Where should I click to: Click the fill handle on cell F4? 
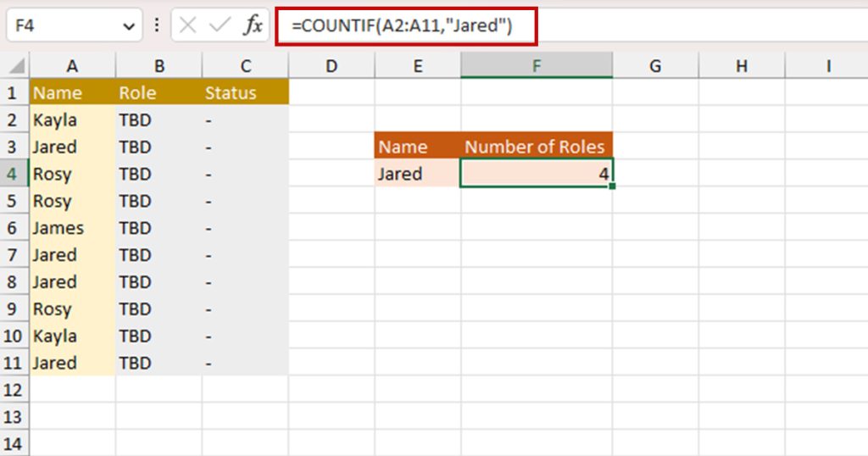coord(612,186)
